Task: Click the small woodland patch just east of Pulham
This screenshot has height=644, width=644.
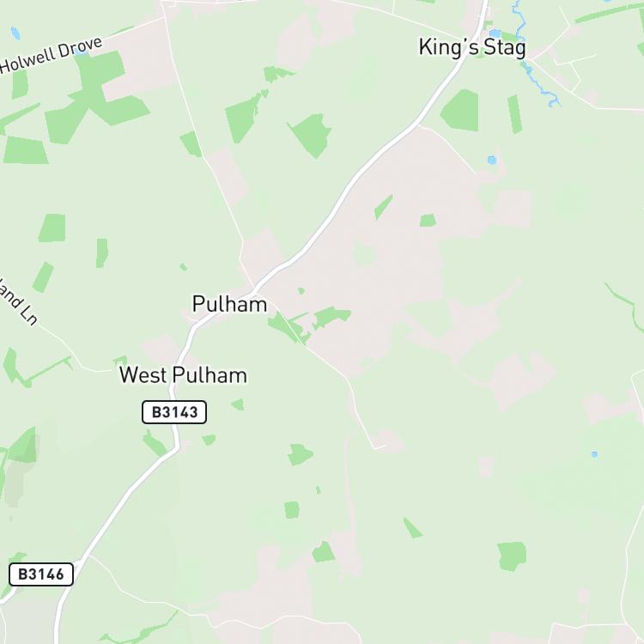Action: (331, 317)
